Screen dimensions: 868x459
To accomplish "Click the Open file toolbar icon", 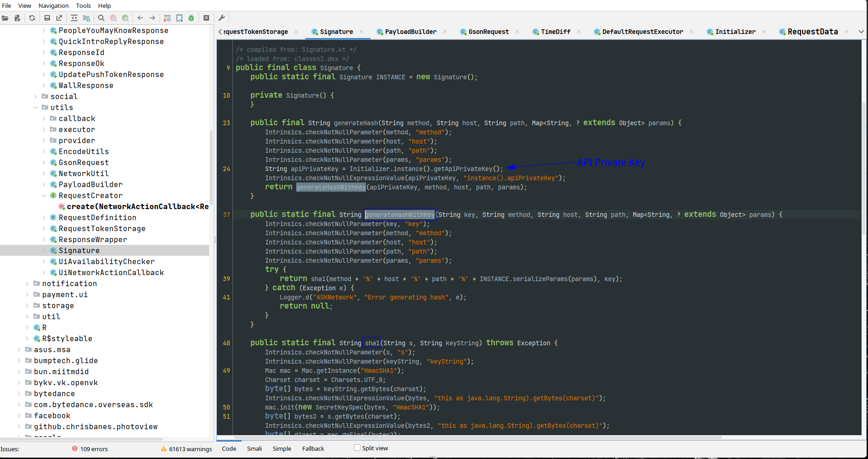I will click(5, 18).
